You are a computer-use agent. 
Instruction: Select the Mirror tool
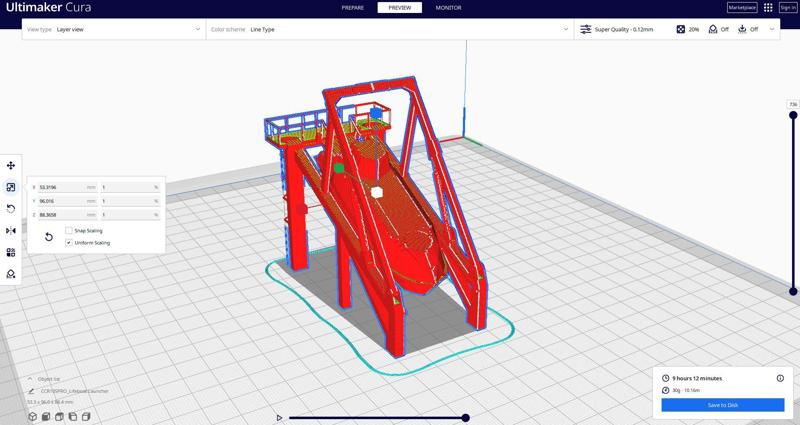click(x=10, y=231)
